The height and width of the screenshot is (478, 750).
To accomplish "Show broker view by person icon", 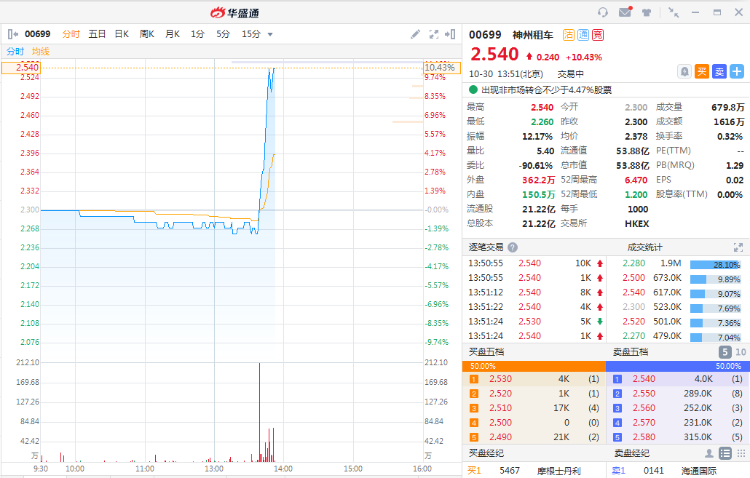I will 709,453.
